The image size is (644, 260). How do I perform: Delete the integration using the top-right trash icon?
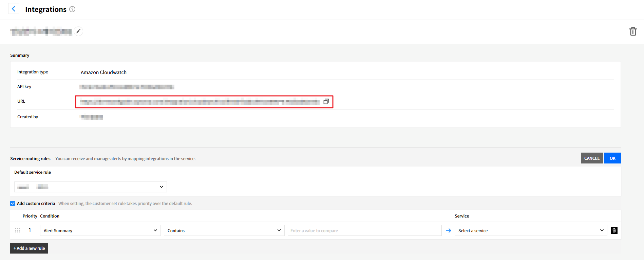click(x=633, y=31)
